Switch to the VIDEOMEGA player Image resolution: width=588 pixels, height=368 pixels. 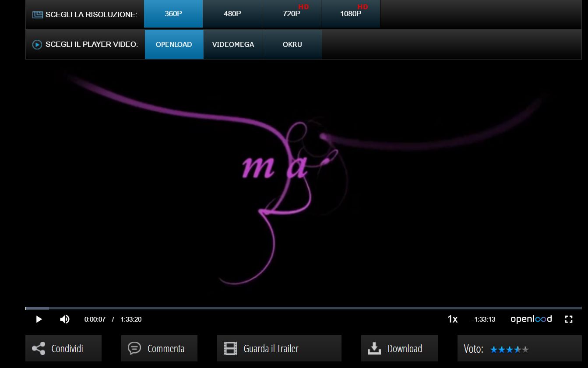point(233,45)
